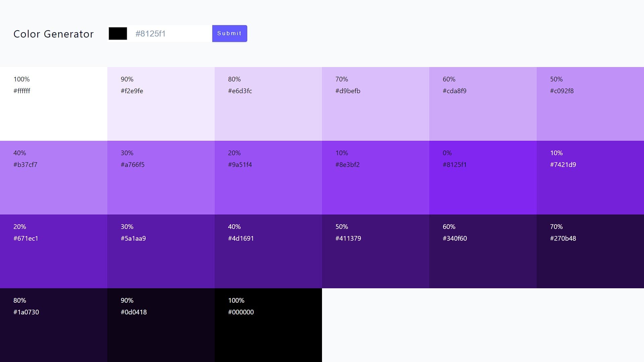Image resolution: width=644 pixels, height=362 pixels.
Task: Click the #e6d3fc color block
Action: (268, 104)
